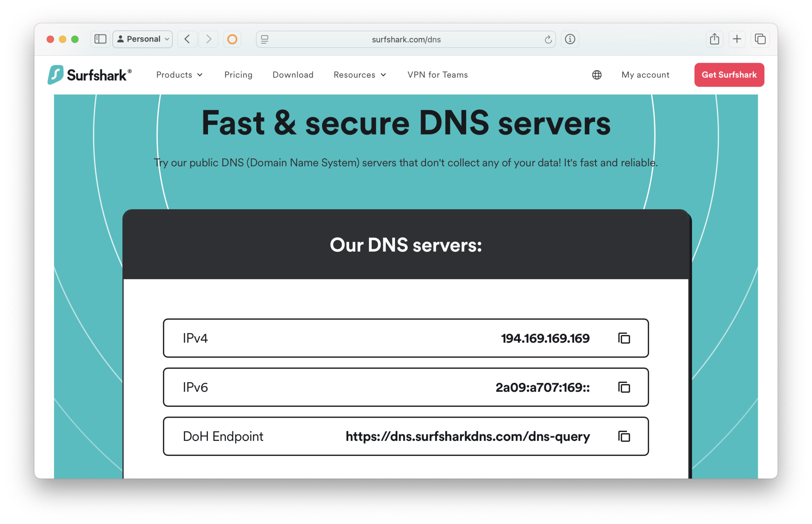The height and width of the screenshot is (524, 812).
Task: Expand the Products dropdown
Action: tap(179, 75)
